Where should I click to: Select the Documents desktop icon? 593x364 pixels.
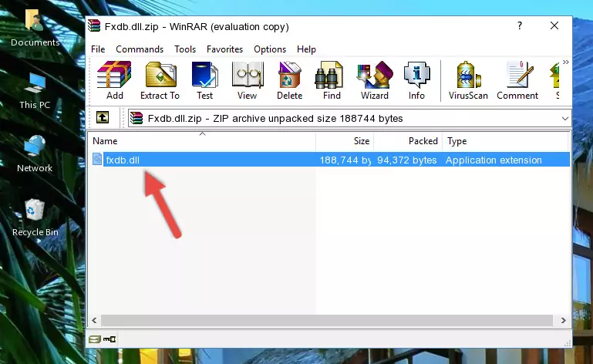(x=35, y=28)
